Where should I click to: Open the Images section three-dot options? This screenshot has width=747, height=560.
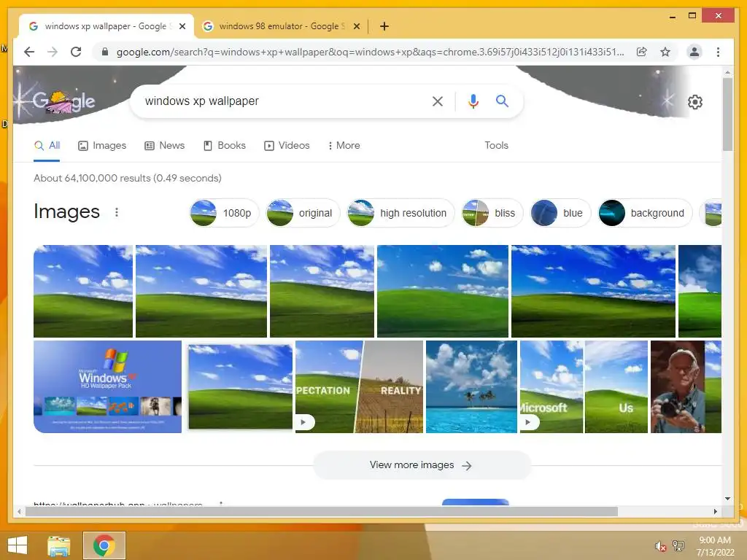117,212
